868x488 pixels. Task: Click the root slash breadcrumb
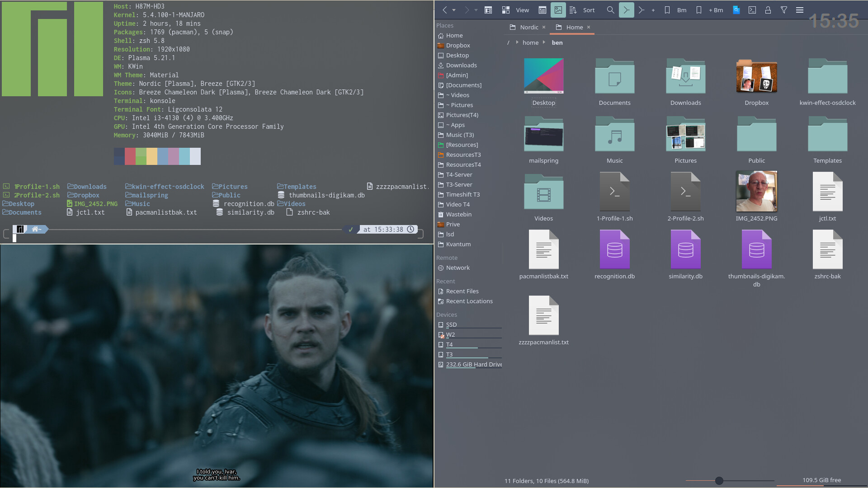pos(508,42)
